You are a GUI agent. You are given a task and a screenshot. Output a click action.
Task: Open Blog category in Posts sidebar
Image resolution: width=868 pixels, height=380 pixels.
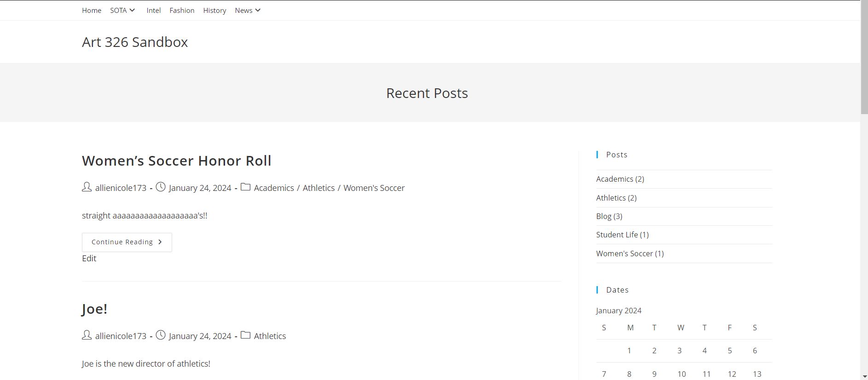point(603,216)
